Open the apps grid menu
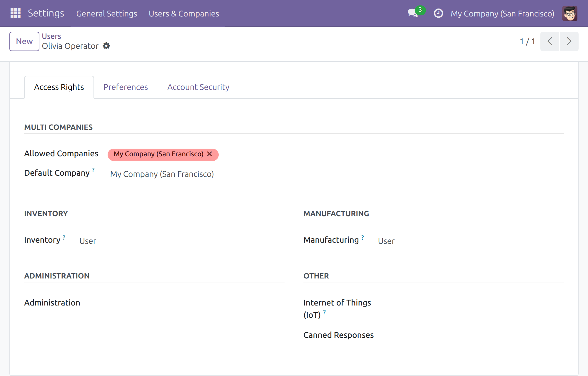 point(15,13)
